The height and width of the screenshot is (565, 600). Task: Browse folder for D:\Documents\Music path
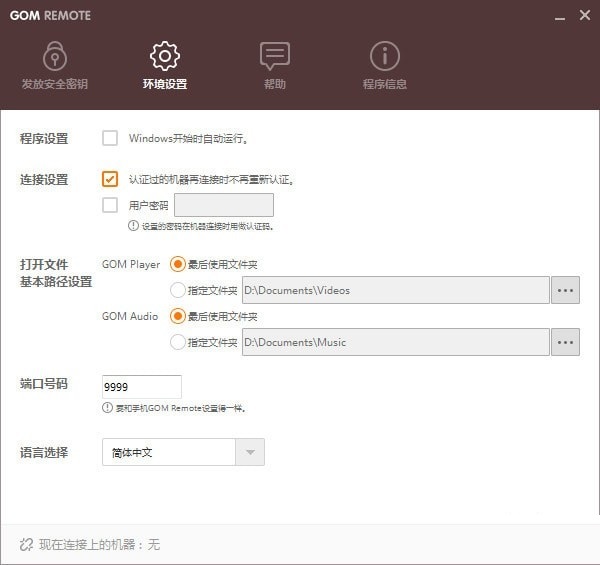[x=565, y=342]
